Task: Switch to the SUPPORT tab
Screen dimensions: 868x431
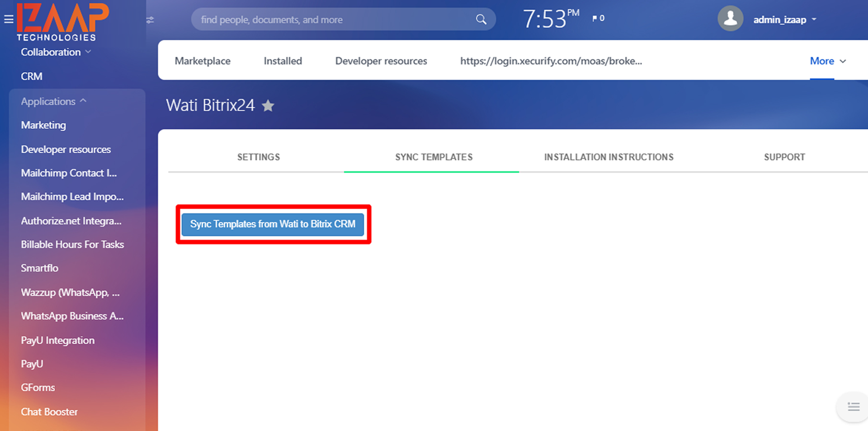Action: pos(784,157)
